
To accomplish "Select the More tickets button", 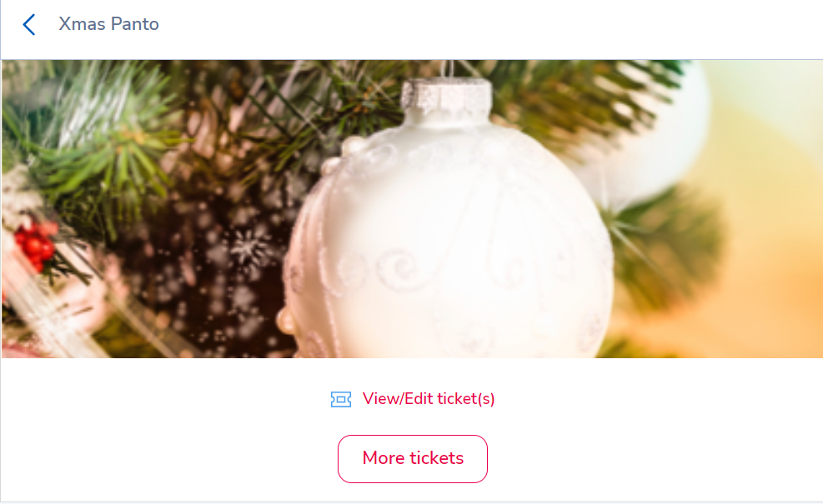I will tap(413, 459).
